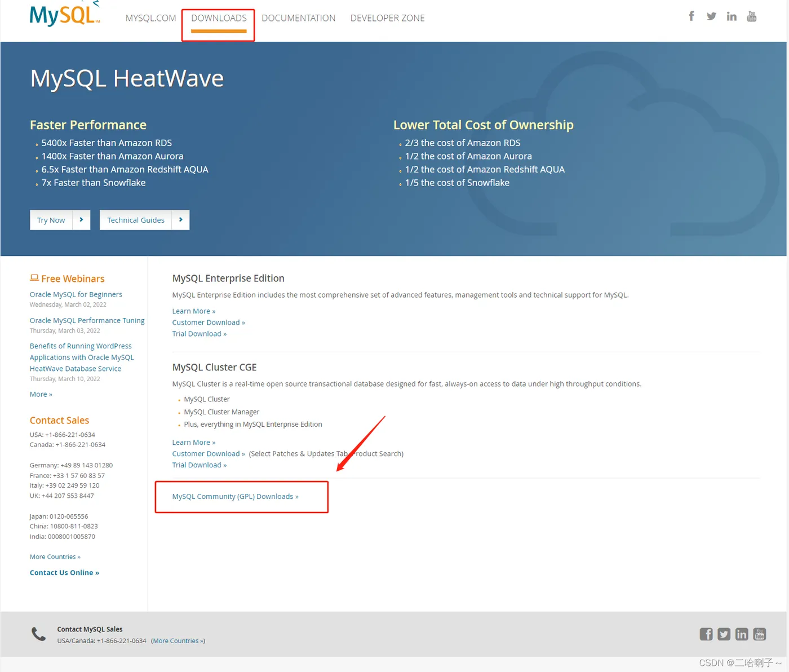The width and height of the screenshot is (789, 672).
Task: Select the DOWNLOADS tab
Action: pos(219,18)
